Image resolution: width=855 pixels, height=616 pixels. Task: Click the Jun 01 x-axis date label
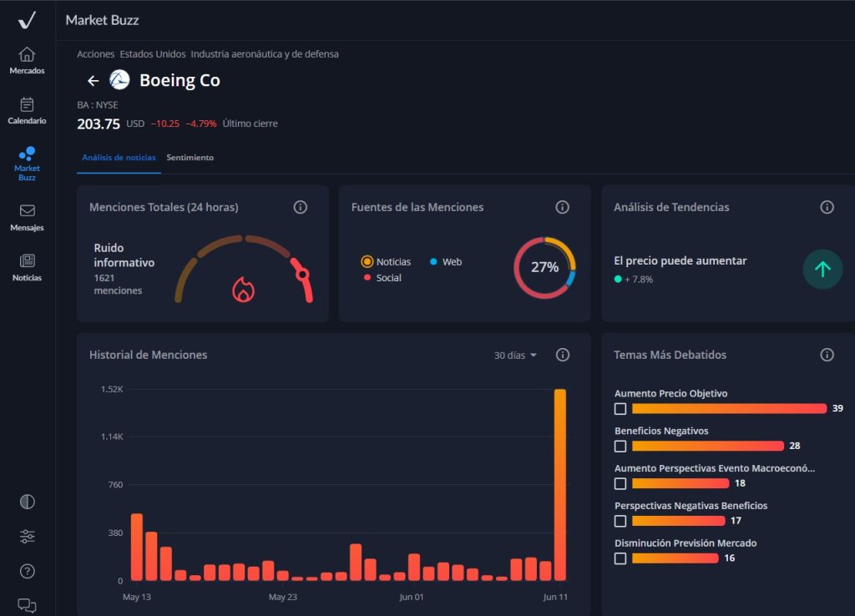point(411,597)
